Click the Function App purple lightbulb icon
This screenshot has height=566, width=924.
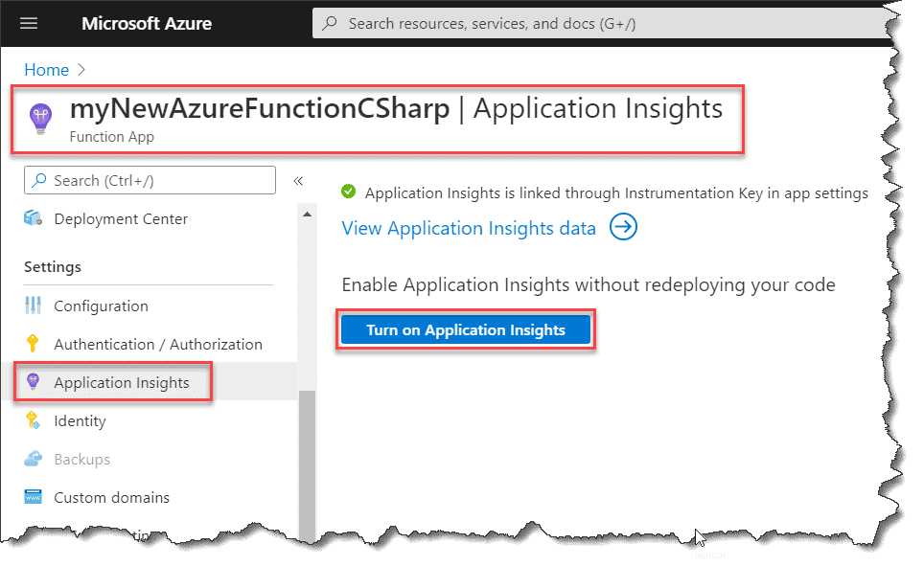(x=39, y=117)
